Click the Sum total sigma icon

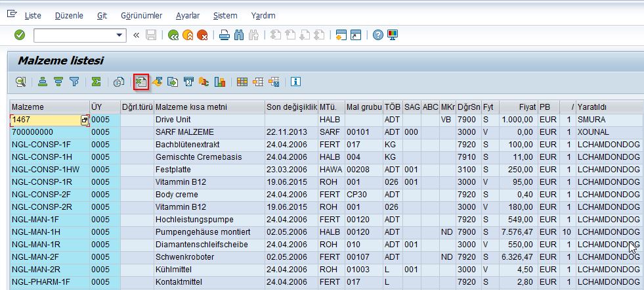[x=96, y=82]
